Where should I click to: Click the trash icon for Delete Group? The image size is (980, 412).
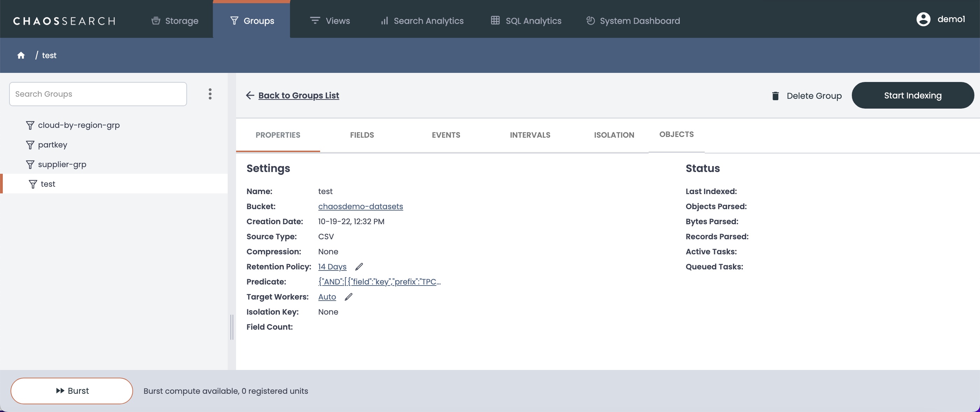pos(775,96)
